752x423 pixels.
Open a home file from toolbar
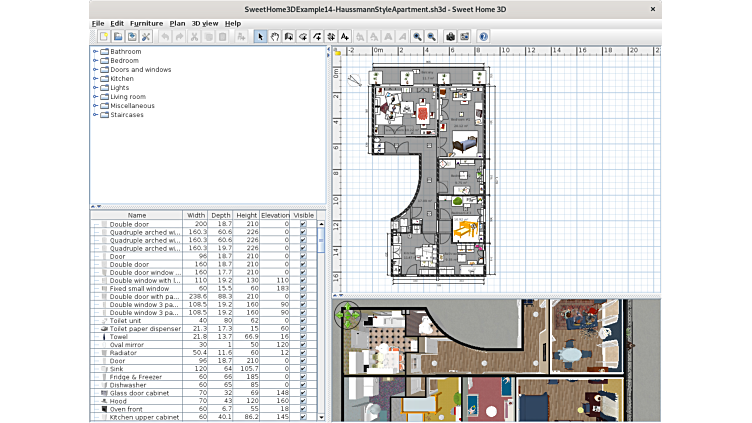coord(118,36)
